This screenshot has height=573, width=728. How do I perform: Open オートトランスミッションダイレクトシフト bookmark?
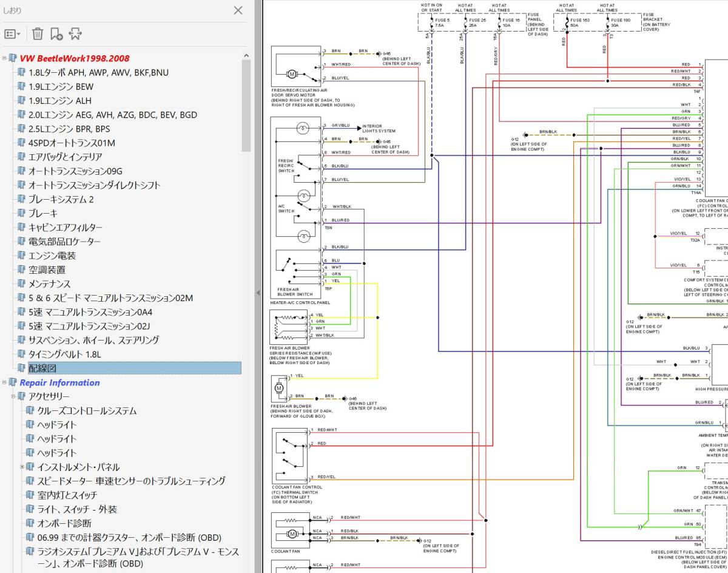[x=95, y=185]
